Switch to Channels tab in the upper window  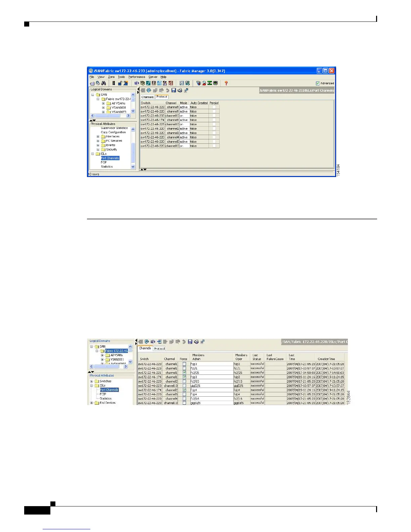click(147, 97)
